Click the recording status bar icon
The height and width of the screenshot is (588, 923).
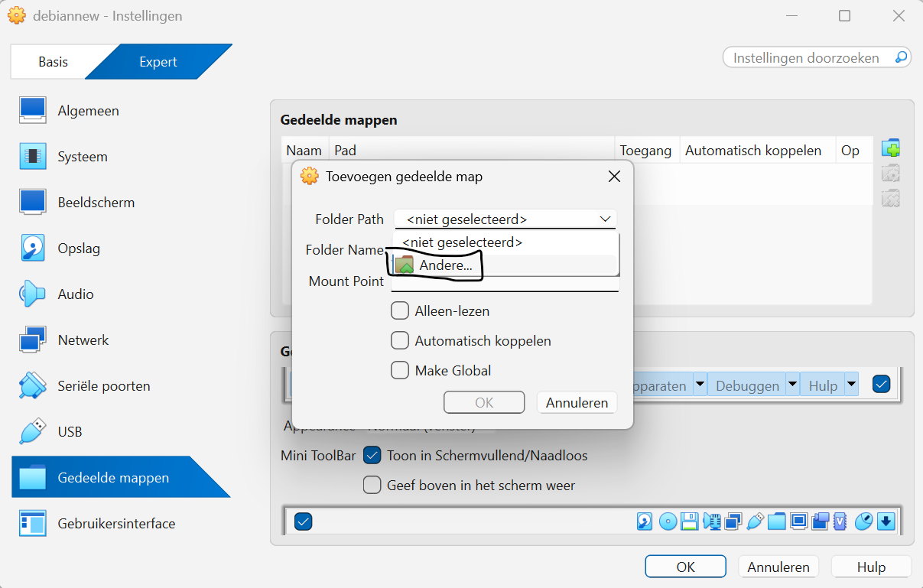coord(821,521)
